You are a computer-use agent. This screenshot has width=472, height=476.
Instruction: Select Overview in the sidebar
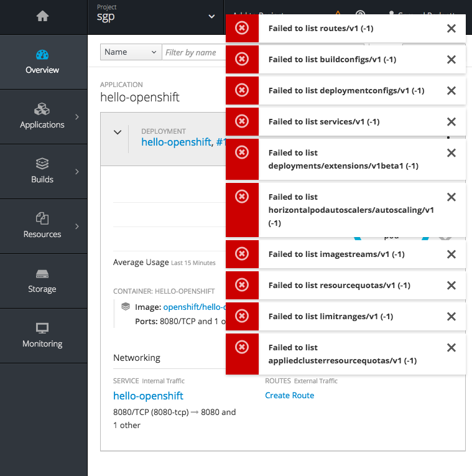[x=44, y=62]
